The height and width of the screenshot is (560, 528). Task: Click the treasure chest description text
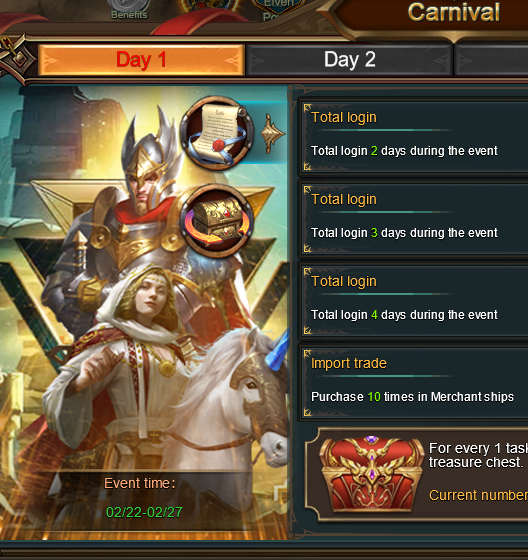pos(478,455)
